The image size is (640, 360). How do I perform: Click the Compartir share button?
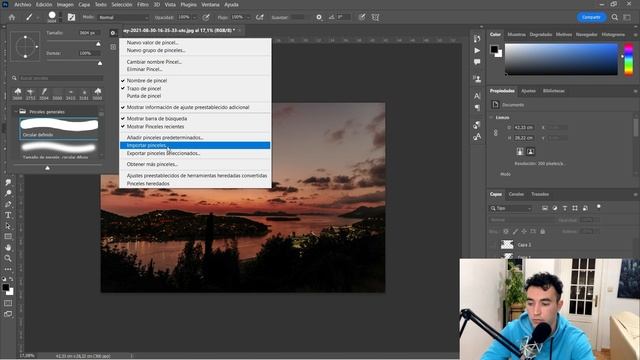tap(591, 17)
